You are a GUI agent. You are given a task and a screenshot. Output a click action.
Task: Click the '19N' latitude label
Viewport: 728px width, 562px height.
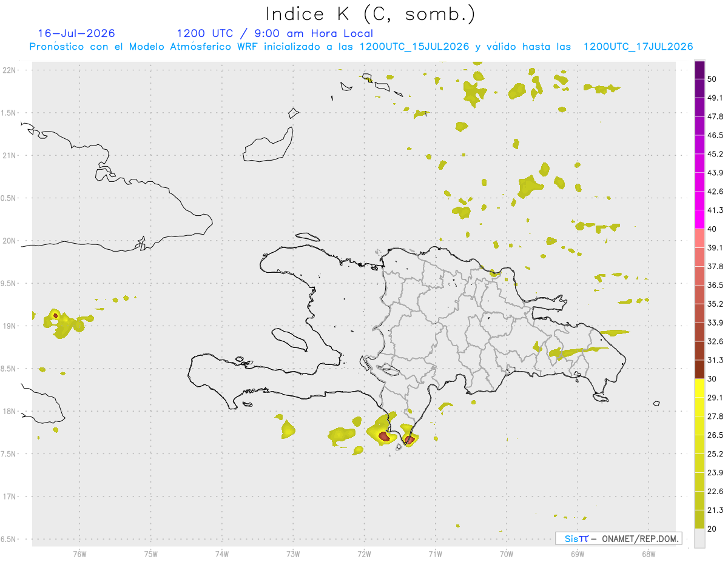(x=10, y=326)
